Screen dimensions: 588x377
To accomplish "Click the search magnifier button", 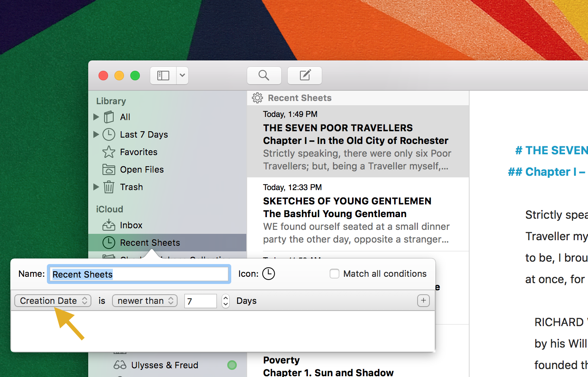I will [264, 75].
